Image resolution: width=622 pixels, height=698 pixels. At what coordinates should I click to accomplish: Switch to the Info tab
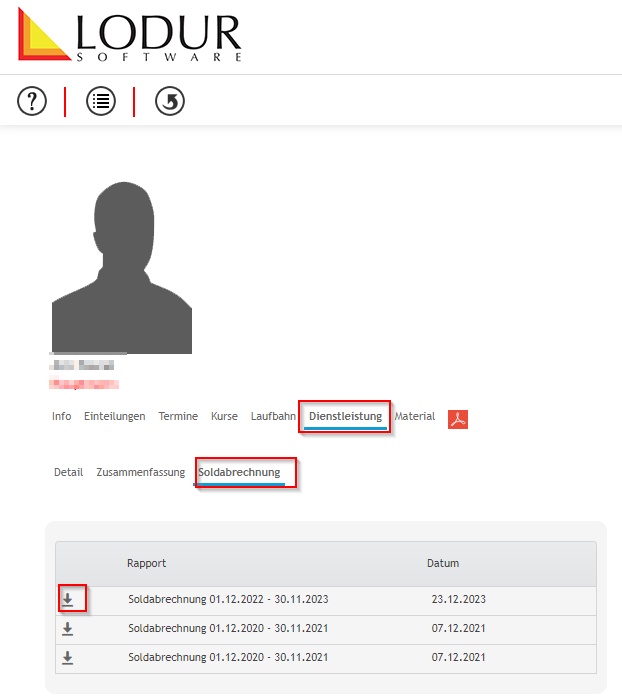tap(61, 416)
